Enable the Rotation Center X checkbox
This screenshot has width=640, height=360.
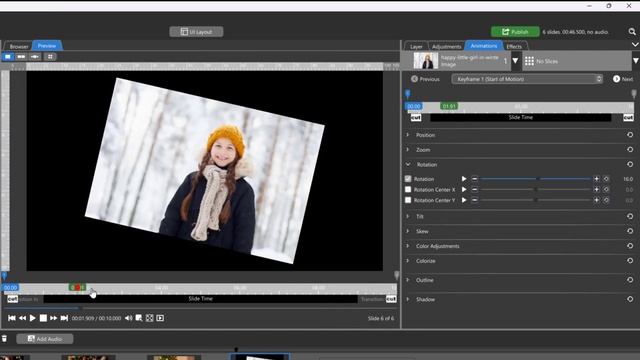point(408,189)
